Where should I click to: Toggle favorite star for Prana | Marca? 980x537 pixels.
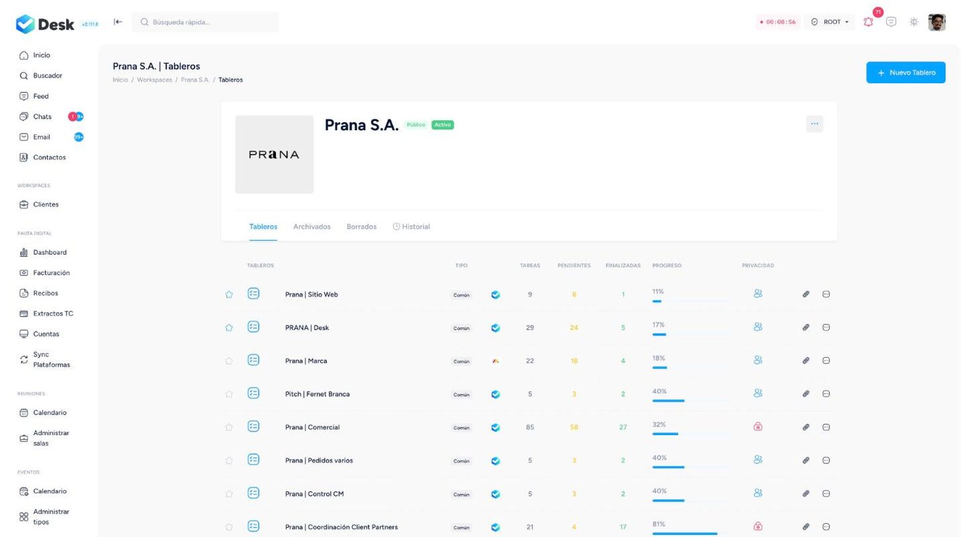229,360
